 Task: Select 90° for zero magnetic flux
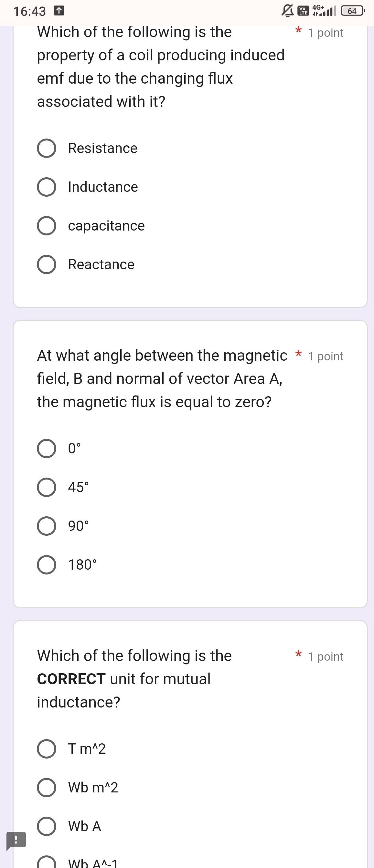(x=47, y=526)
